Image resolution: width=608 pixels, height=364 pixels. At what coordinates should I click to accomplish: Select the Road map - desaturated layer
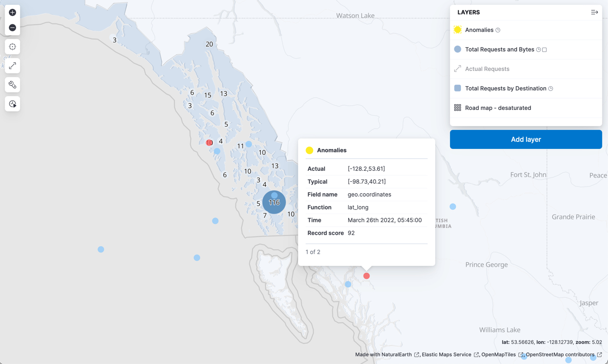pos(498,108)
